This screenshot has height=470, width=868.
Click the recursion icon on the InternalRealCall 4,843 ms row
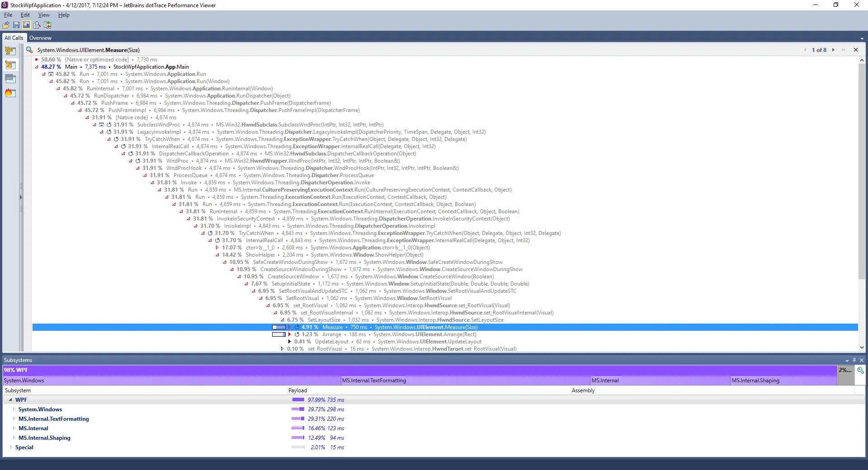point(217,240)
